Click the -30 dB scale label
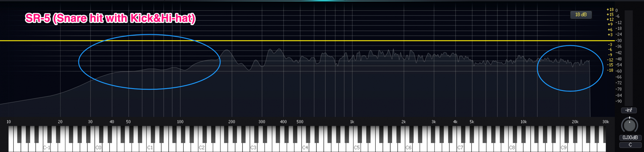This screenshot has height=152, width=644. [619, 41]
